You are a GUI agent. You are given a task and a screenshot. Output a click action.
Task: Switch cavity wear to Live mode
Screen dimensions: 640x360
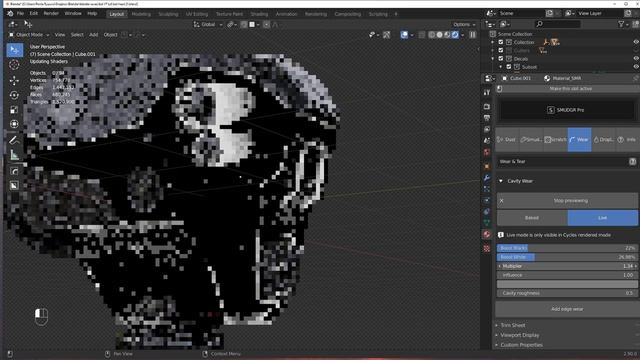pyautogui.click(x=602, y=218)
